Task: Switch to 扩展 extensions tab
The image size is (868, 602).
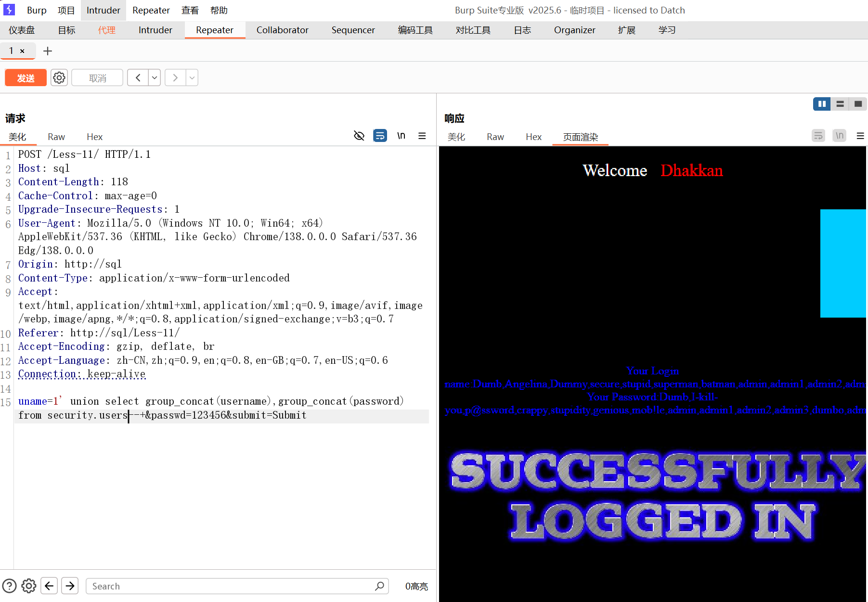Action: pyautogui.click(x=626, y=30)
